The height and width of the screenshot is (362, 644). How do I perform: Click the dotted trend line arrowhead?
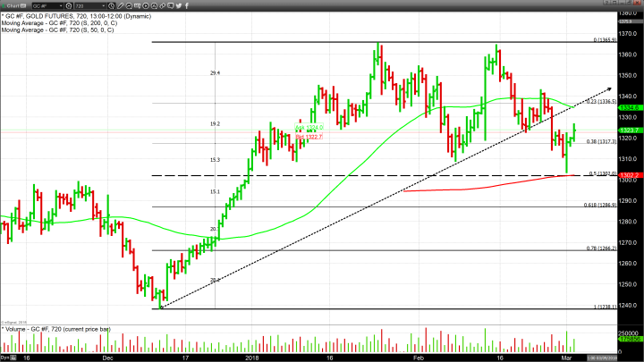(608, 88)
